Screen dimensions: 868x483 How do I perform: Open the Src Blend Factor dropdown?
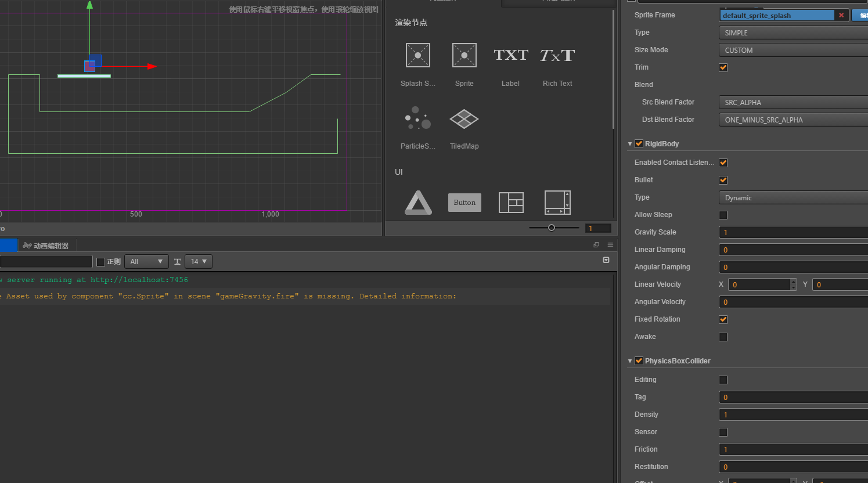(793, 102)
